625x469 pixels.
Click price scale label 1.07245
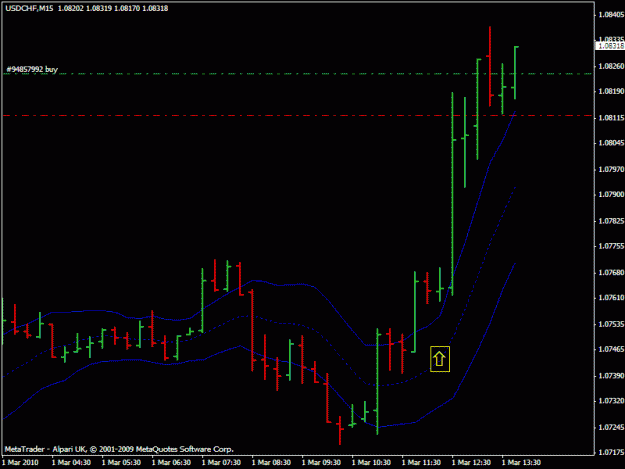tap(611, 427)
